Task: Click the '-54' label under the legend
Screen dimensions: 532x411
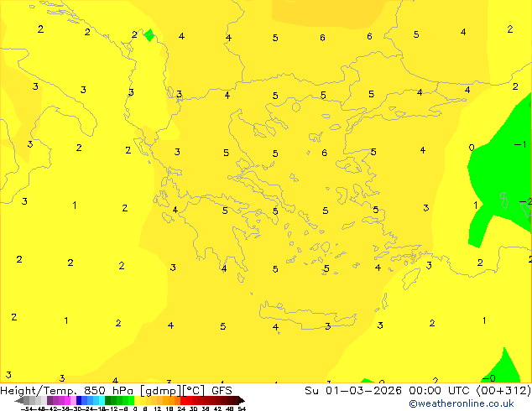Action: point(27,408)
